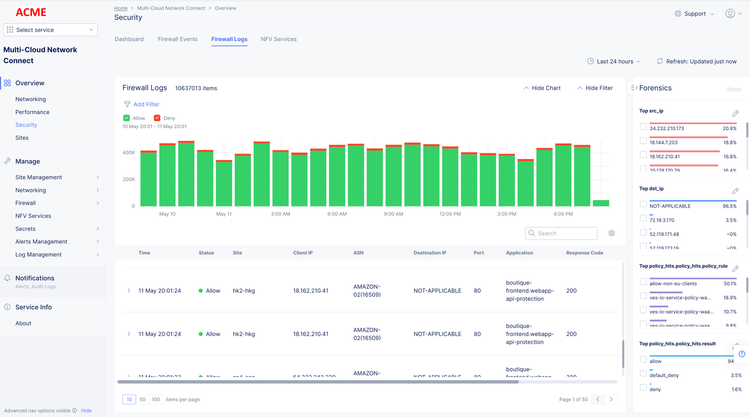Viewport: 750px width, 417px height.
Task: Open the help bubble icon
Action: [741, 354]
